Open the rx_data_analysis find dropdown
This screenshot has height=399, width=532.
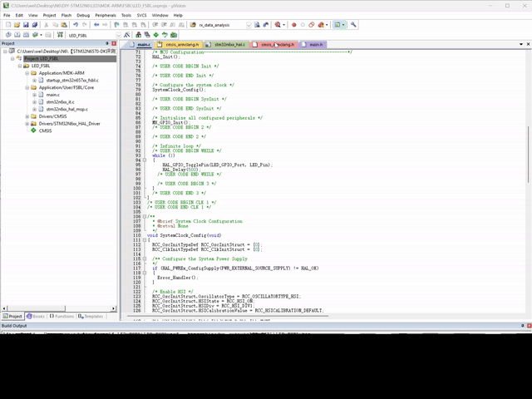point(249,25)
